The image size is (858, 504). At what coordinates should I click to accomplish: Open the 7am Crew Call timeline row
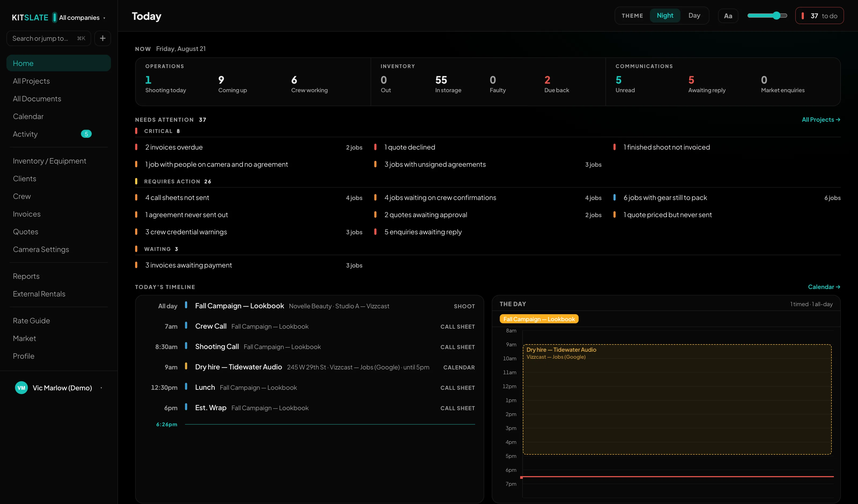[x=309, y=326]
